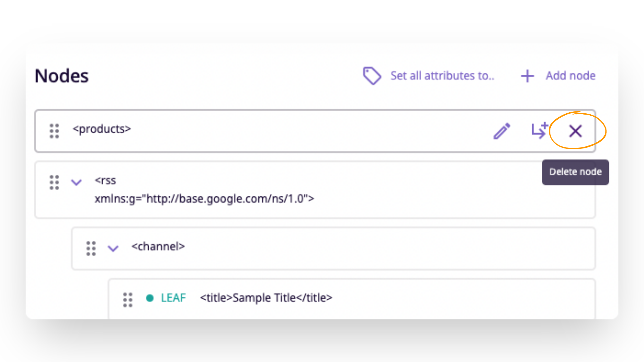The width and height of the screenshot is (644, 362).
Task: Select the Sample Title leaf node row
Action: (266, 298)
